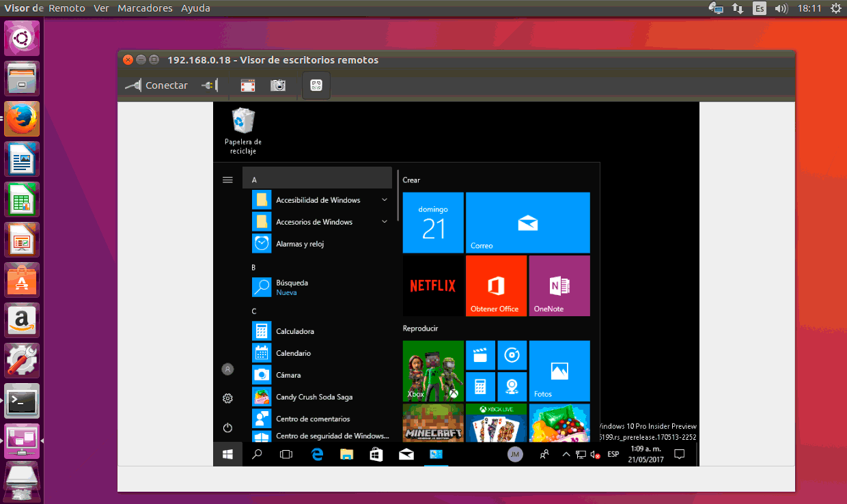
Task: Open the Windows Start button
Action: 227,454
